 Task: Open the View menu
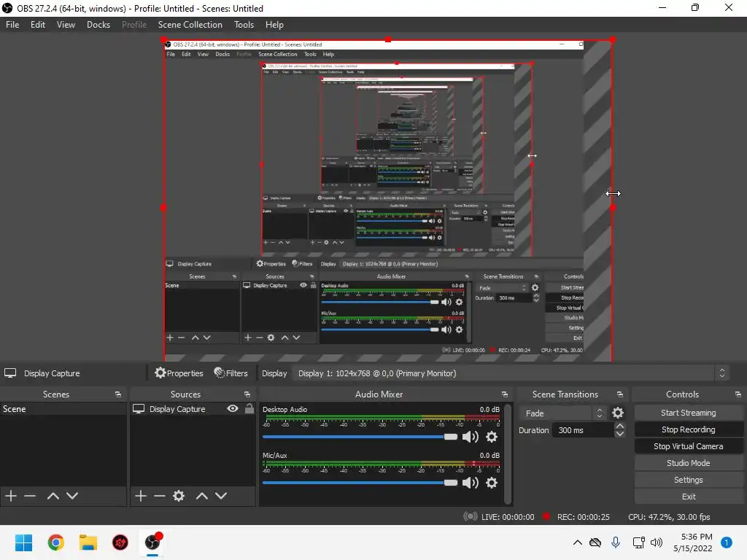(66, 25)
